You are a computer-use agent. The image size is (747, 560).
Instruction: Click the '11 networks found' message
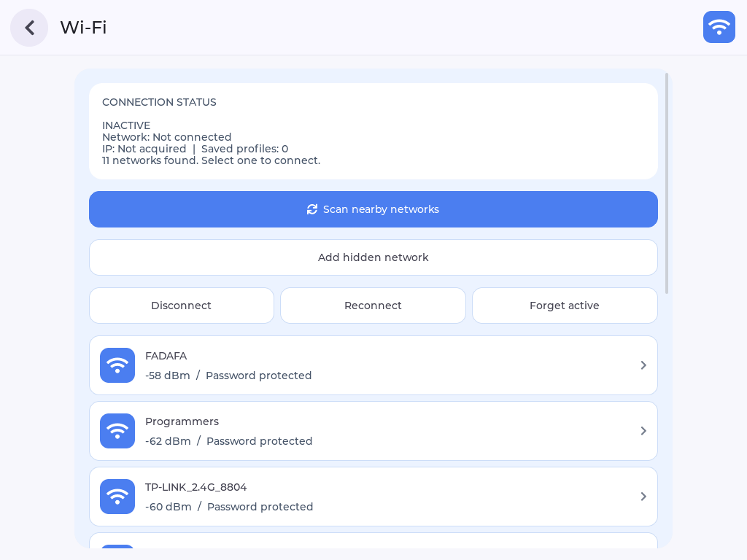211,160
